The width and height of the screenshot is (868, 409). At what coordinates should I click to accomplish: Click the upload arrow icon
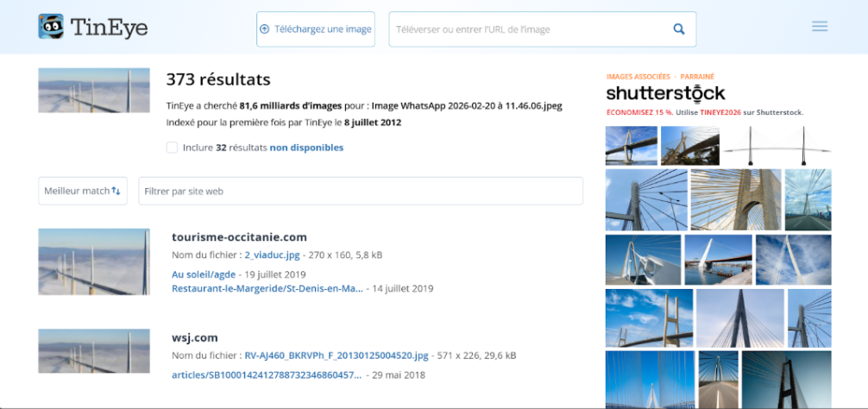click(265, 29)
